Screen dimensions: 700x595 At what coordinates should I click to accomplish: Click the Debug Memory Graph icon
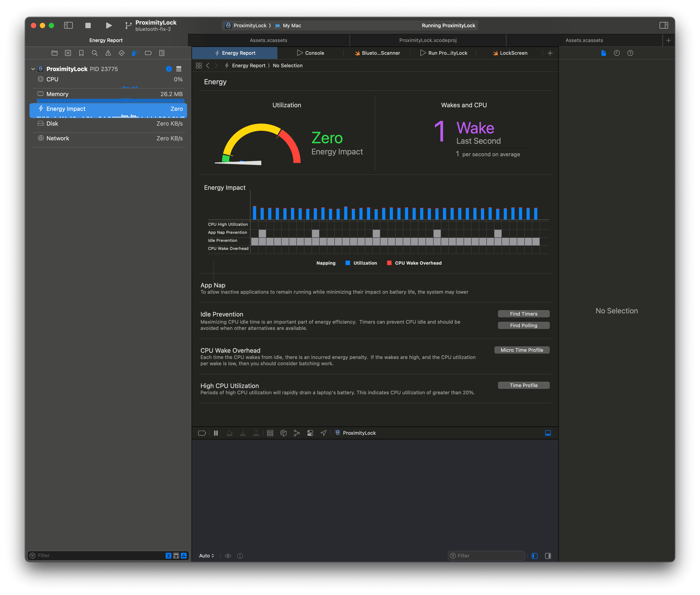pos(283,433)
